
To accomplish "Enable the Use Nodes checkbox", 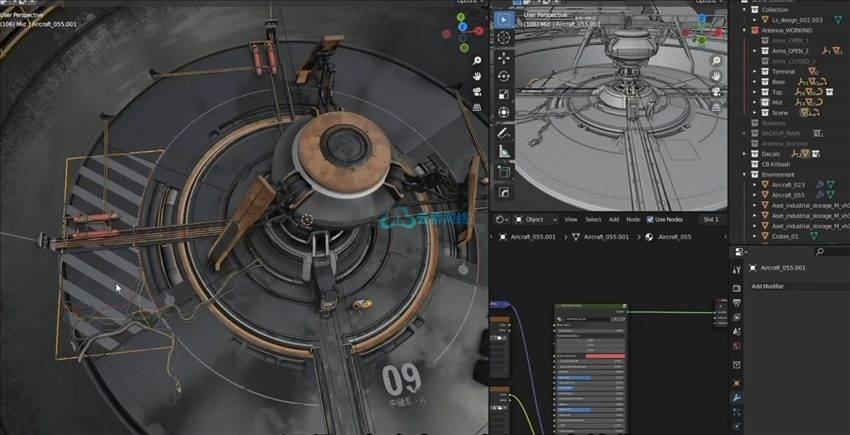I will pyautogui.click(x=650, y=220).
